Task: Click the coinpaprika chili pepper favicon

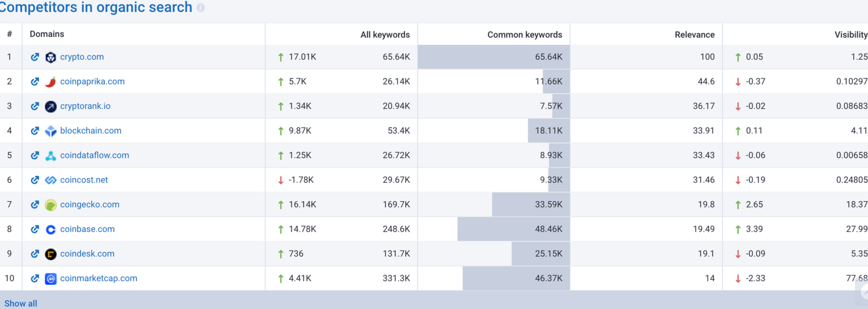Action: pos(50,81)
